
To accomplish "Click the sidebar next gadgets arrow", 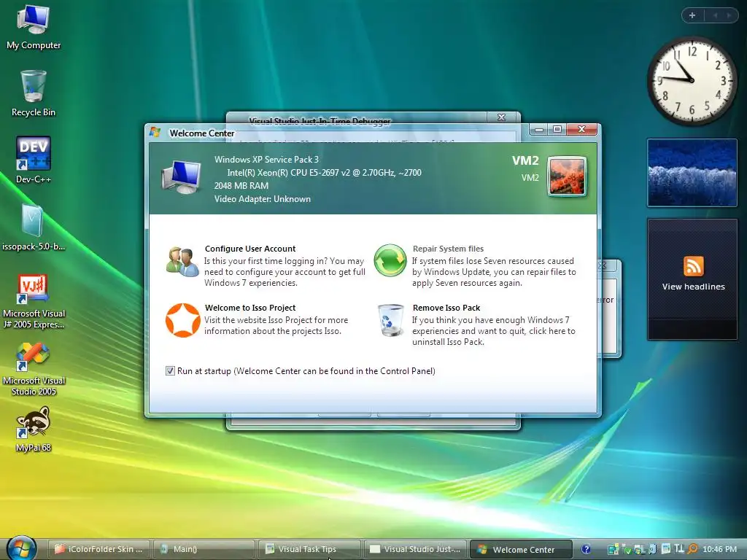I will point(729,15).
